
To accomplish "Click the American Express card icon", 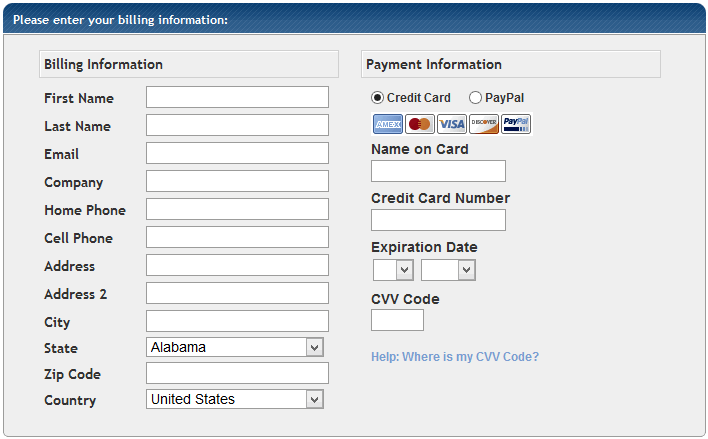I will coord(388,124).
